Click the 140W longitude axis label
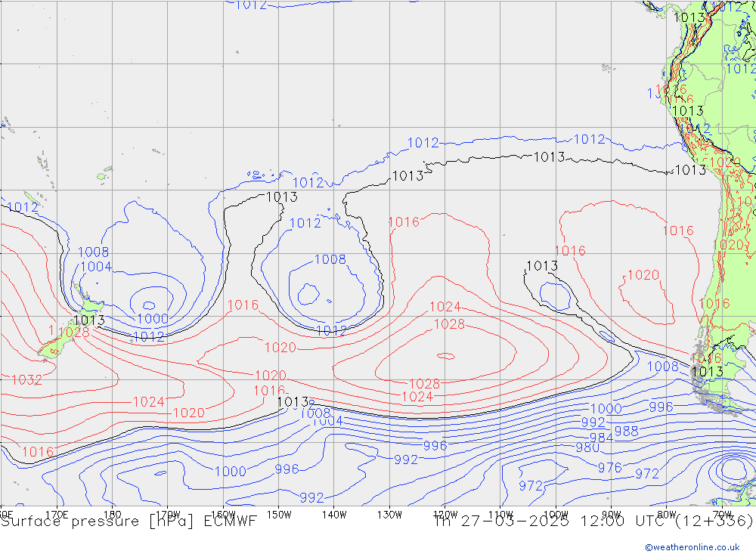The image size is (756, 554). click(x=334, y=514)
